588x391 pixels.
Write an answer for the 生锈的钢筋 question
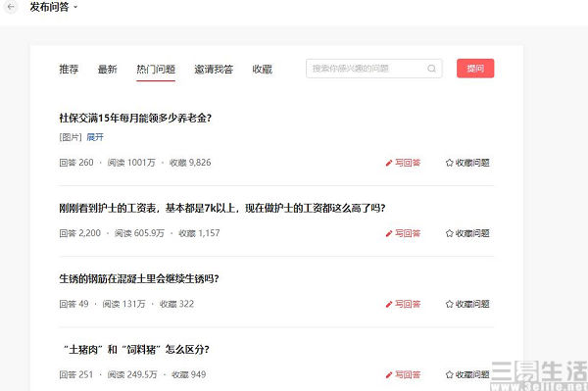[403, 304]
